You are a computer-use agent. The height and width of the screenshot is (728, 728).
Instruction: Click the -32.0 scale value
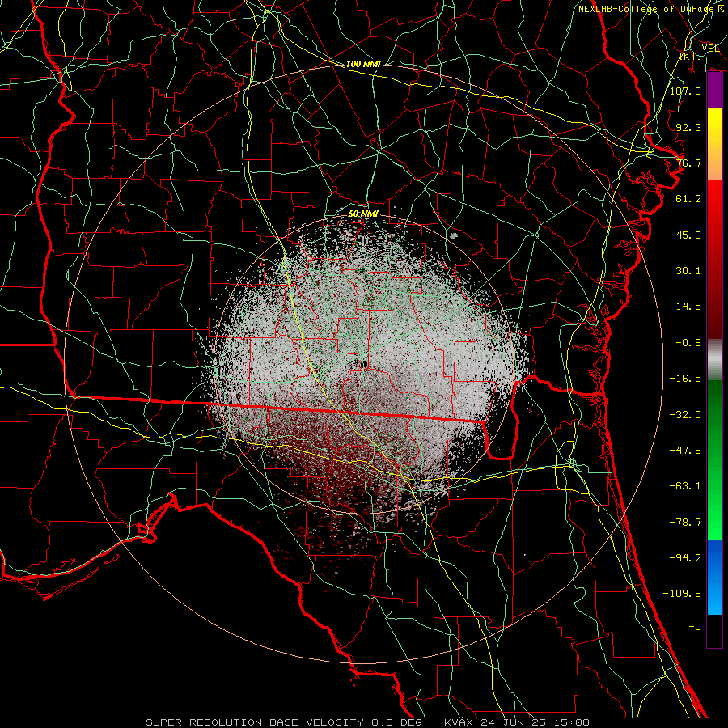685,415
